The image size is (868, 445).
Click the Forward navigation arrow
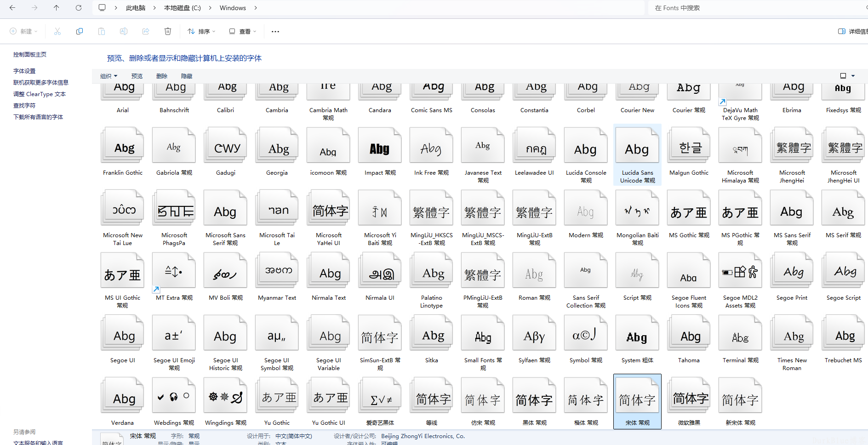click(x=34, y=8)
